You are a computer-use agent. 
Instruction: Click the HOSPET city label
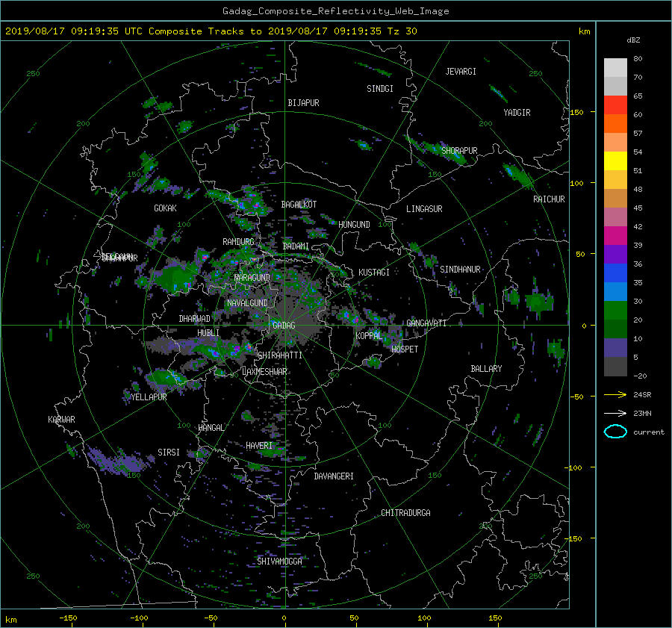405,349
